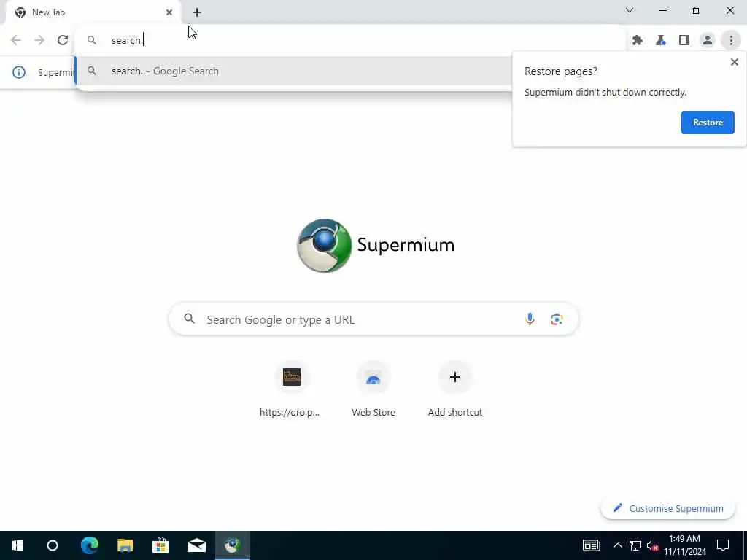Image resolution: width=747 pixels, height=560 pixels.
Task: Open the Extensions puzzle icon
Action: [x=638, y=41]
